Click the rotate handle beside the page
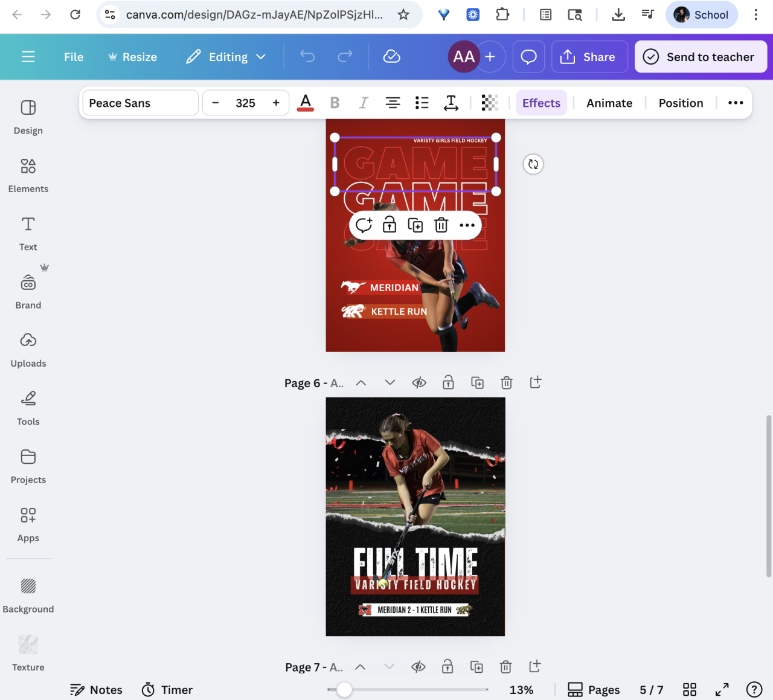This screenshot has height=700, width=773. pos(533,164)
